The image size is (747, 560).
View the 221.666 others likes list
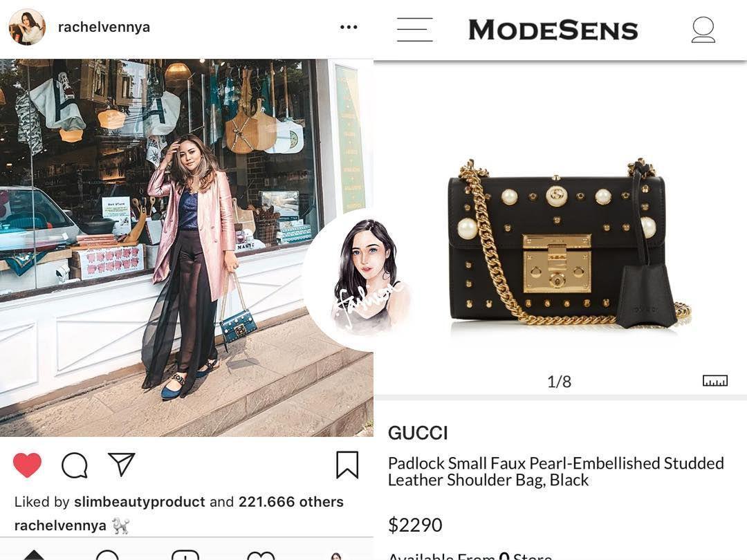pyautogui.click(x=291, y=502)
